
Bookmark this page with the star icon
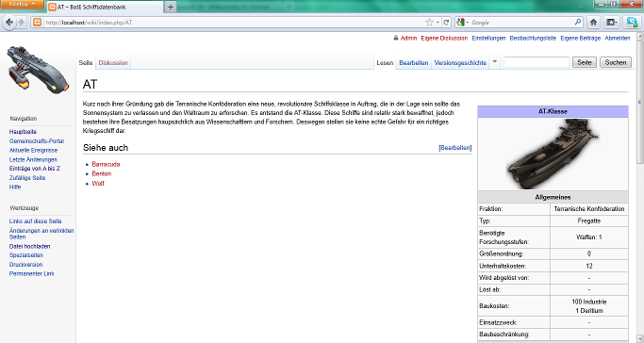pos(429,23)
